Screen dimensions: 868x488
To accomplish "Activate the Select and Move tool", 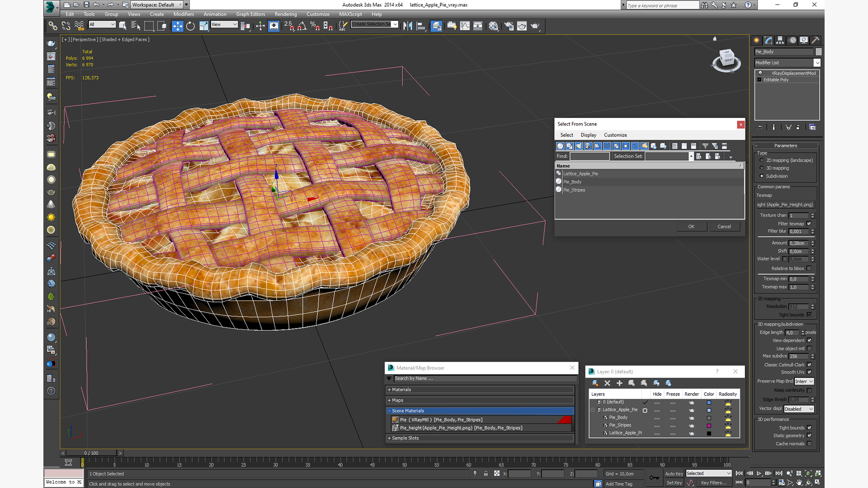I will [178, 26].
